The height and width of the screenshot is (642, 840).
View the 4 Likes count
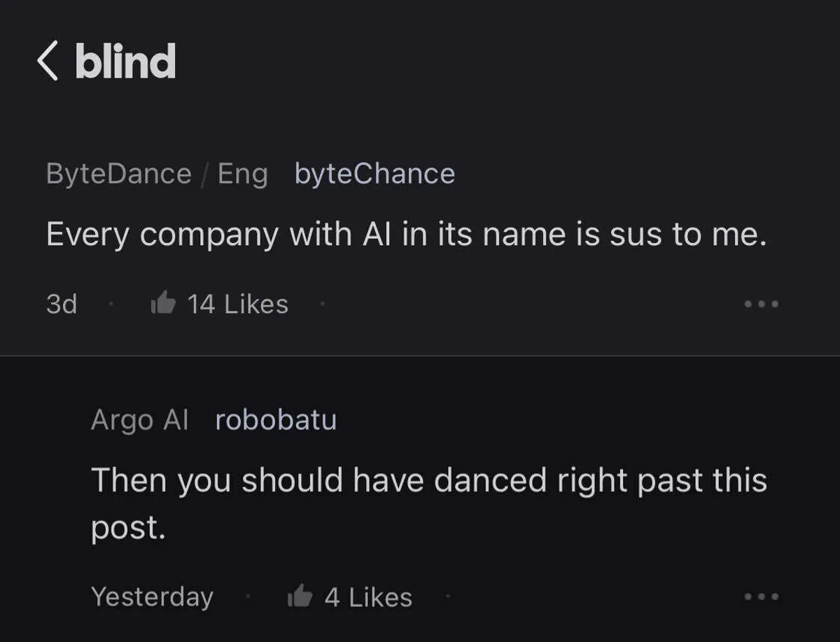[x=368, y=597]
